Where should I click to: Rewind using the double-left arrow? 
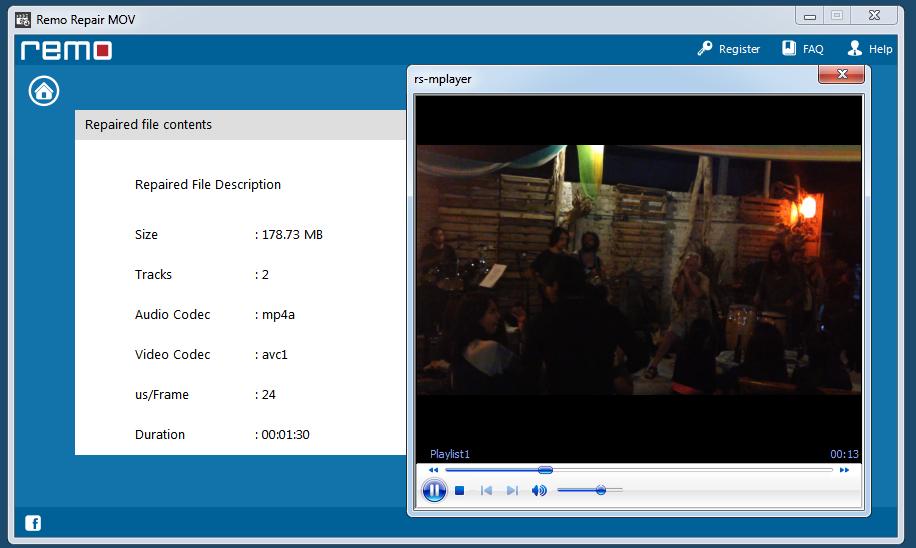pos(433,470)
